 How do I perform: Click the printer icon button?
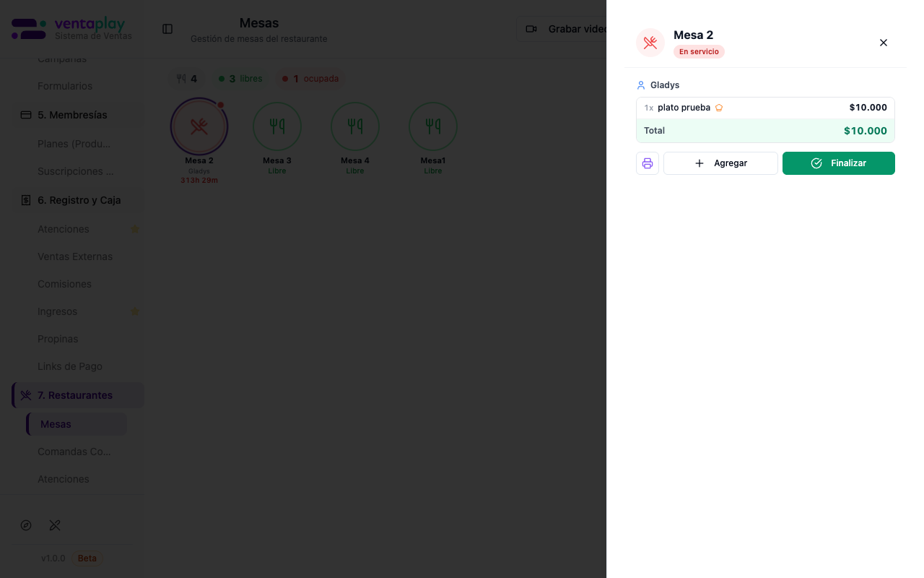(x=648, y=163)
